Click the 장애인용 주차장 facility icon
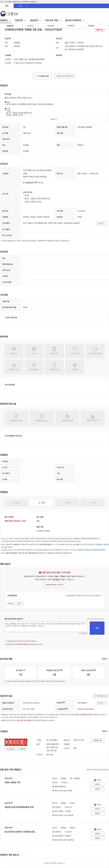The image size is (109, 868). point(16,418)
